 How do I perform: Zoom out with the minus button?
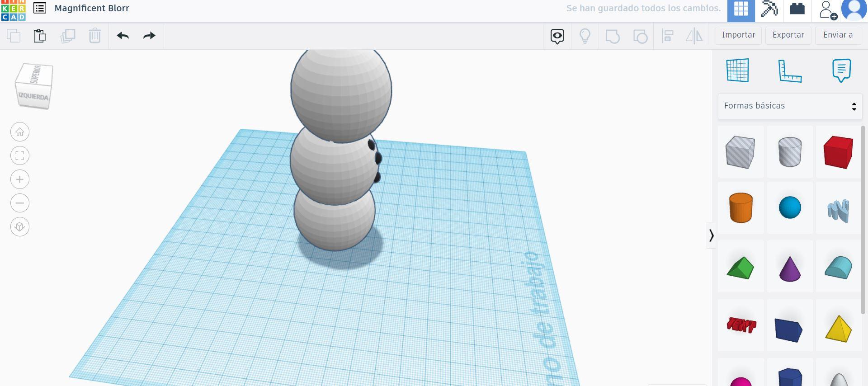(x=20, y=203)
